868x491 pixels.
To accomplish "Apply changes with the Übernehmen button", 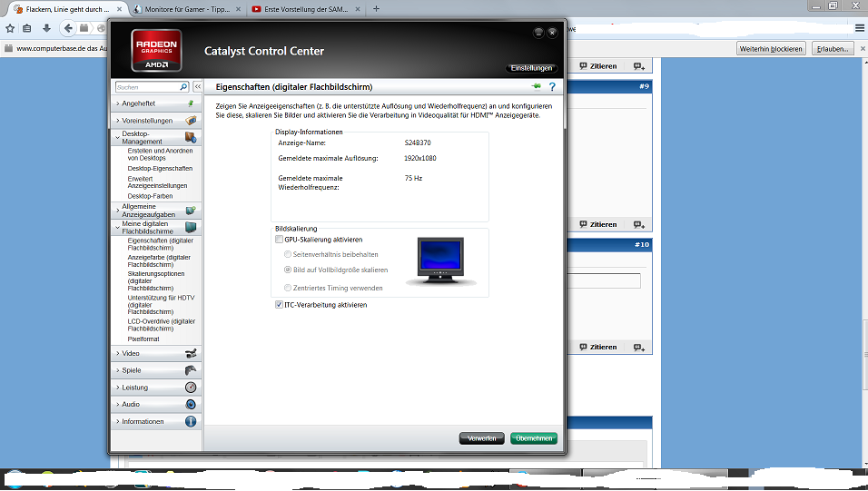I will pos(534,438).
